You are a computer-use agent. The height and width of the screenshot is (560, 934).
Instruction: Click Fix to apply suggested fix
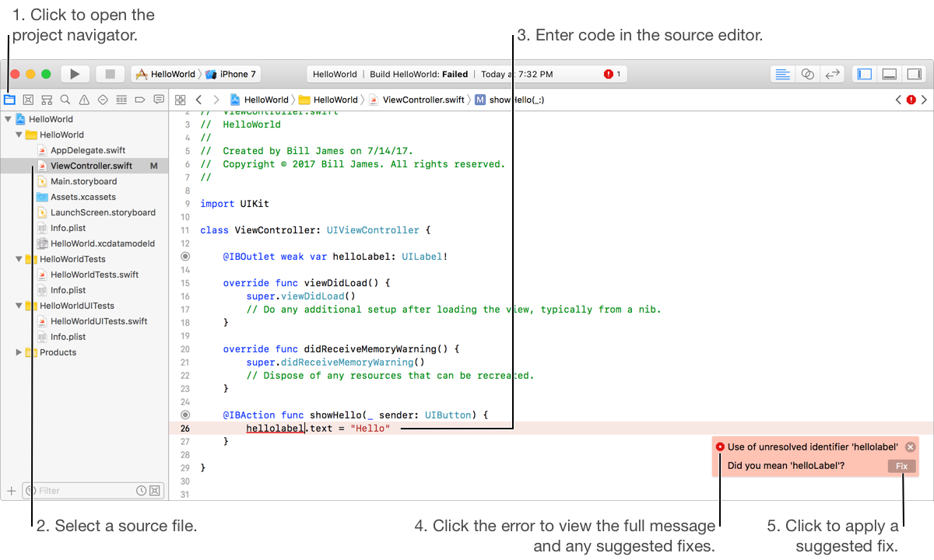pyautogui.click(x=901, y=467)
